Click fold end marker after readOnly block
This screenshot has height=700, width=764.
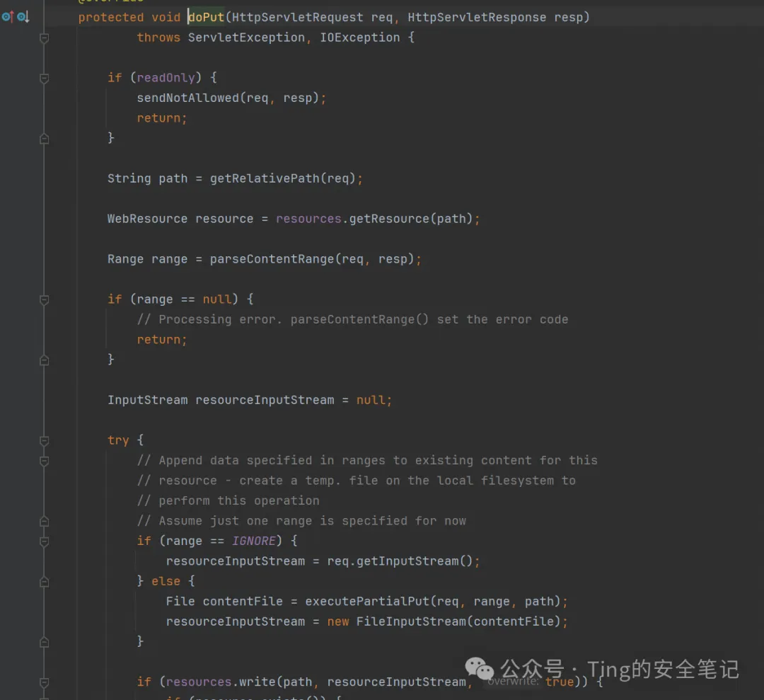[x=44, y=139]
